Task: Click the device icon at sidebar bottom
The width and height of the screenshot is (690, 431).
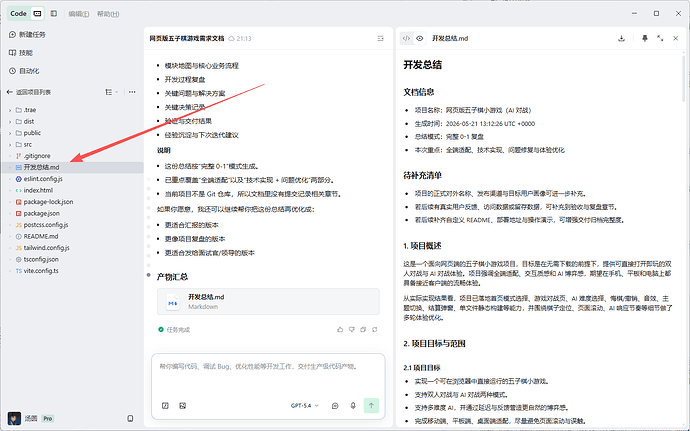Action: [130, 418]
